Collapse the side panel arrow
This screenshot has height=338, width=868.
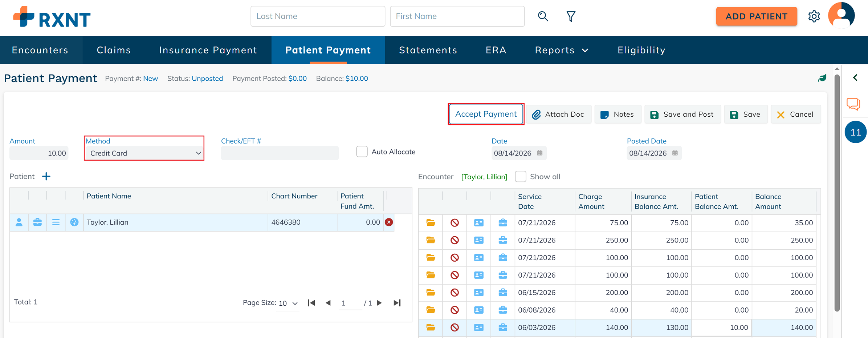[x=855, y=78]
